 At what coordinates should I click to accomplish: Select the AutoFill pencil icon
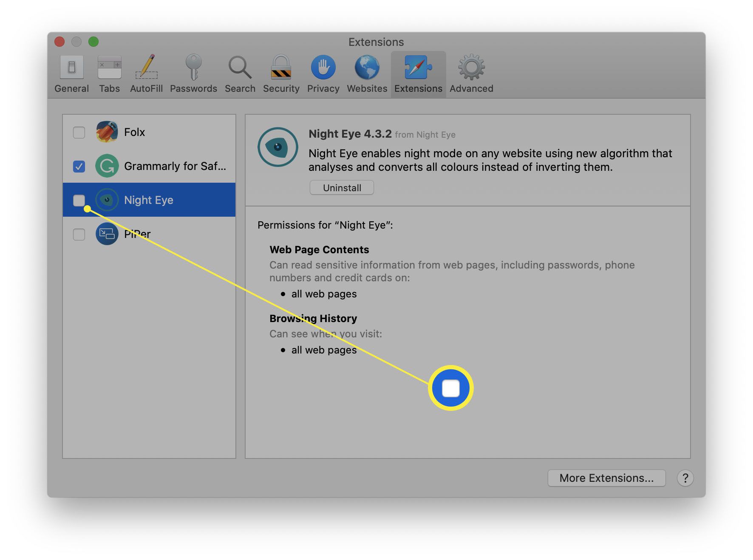point(147,67)
